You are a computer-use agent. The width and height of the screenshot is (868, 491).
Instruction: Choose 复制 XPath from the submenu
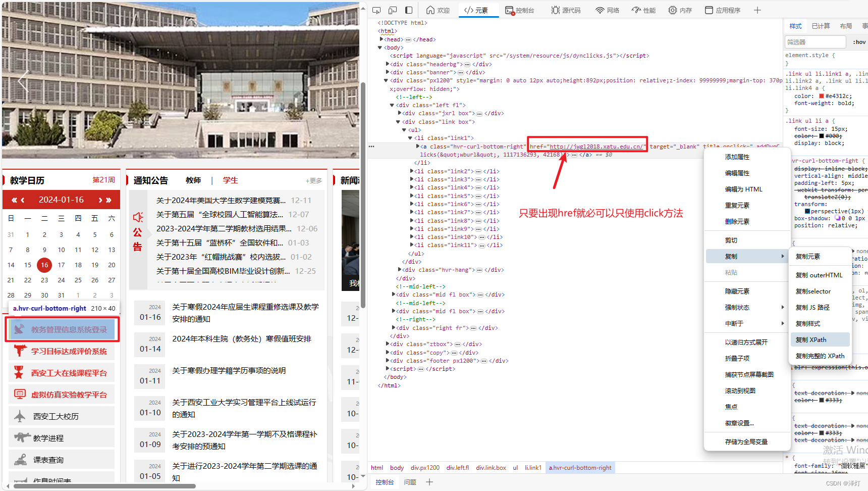[820, 340]
